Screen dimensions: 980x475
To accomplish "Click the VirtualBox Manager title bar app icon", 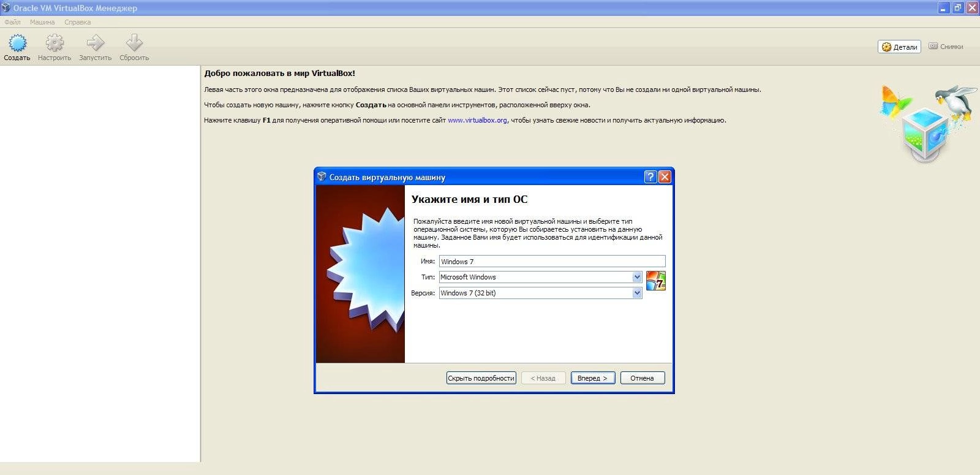I will tap(6, 8).
